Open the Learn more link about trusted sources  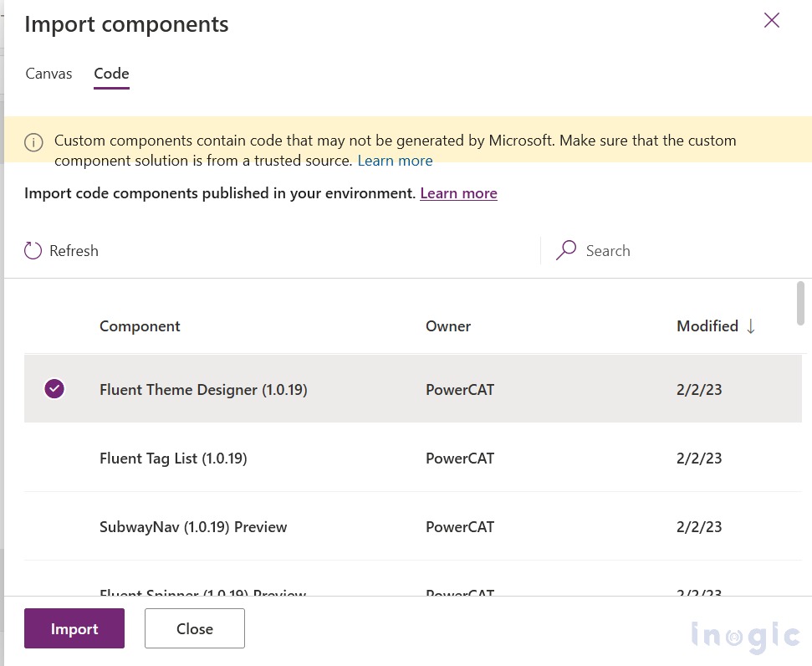(x=395, y=161)
